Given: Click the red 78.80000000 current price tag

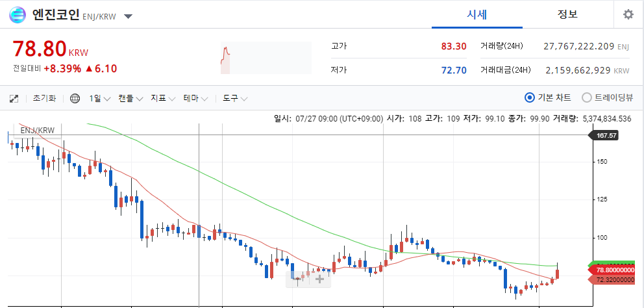Looking at the screenshot, I should [612, 270].
